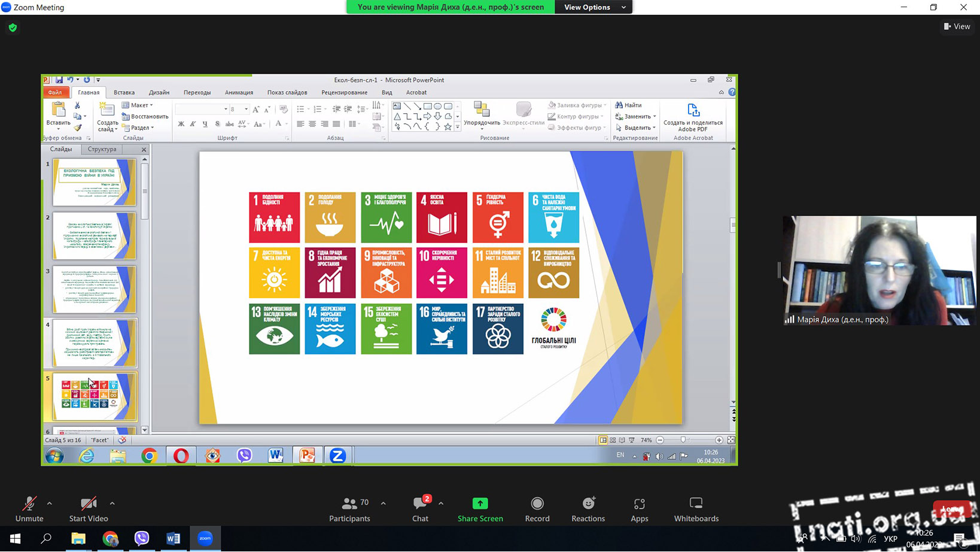Click Fit slide to window icon
The image size is (980, 552).
pos(731,440)
